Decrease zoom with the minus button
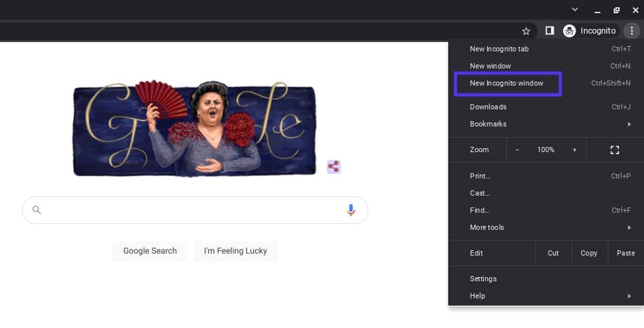The width and height of the screenshot is (644, 328). pos(517,150)
